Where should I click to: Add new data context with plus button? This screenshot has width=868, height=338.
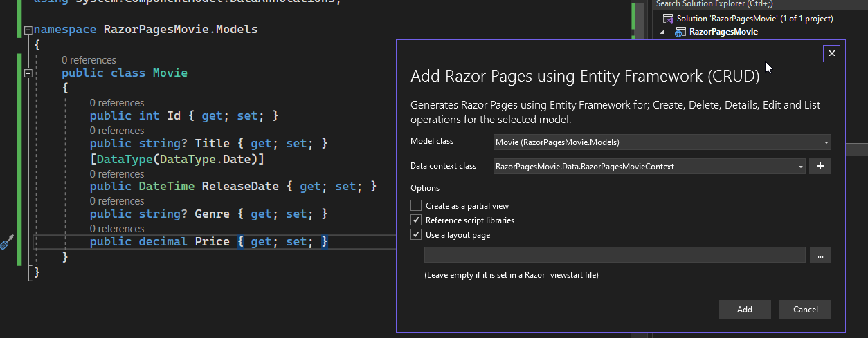[820, 167]
